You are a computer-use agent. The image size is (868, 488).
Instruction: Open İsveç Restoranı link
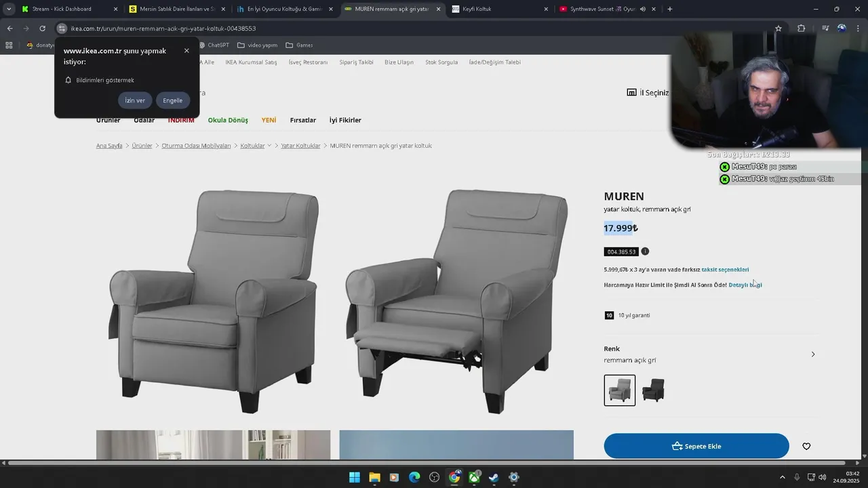(308, 62)
